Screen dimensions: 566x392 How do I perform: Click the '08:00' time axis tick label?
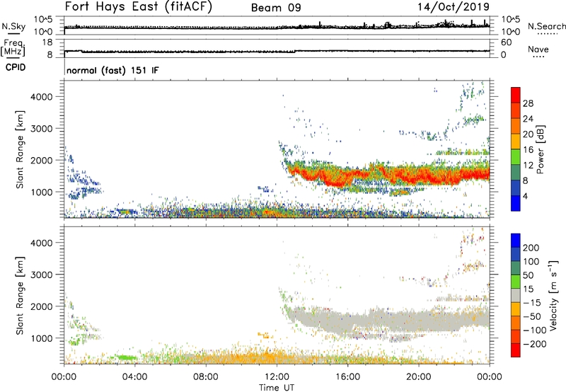206,377
